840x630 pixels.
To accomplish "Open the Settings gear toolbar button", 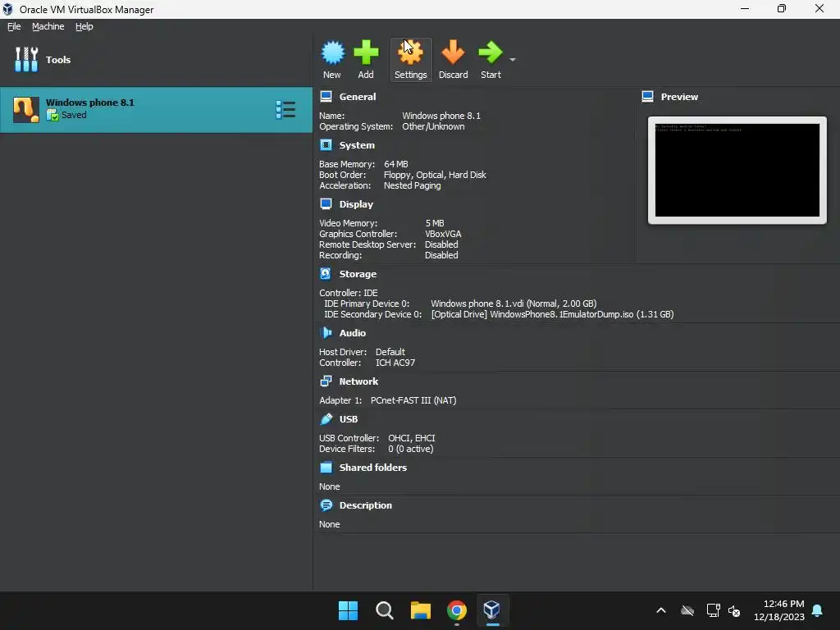I will tap(410, 59).
